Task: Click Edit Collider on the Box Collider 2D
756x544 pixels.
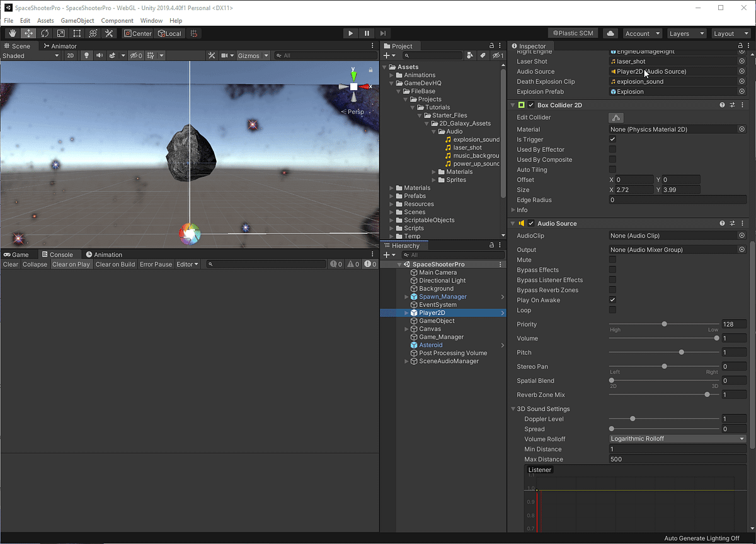Action: [x=616, y=117]
